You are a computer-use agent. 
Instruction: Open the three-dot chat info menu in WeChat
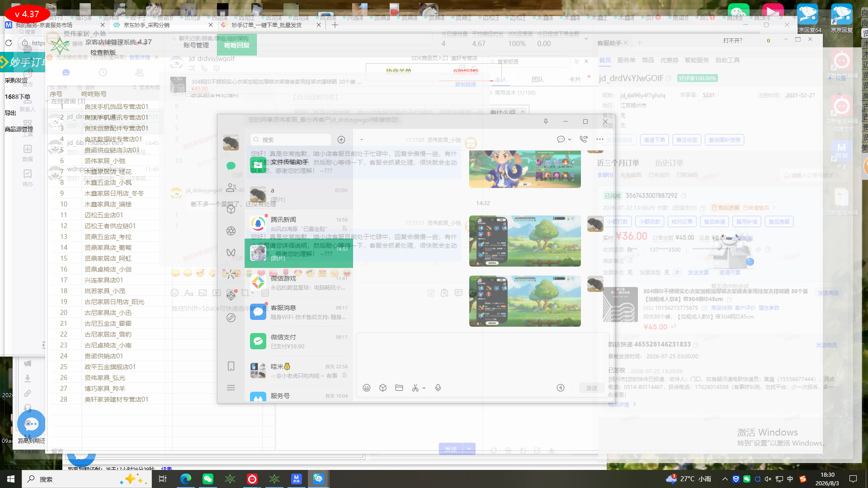[599, 139]
